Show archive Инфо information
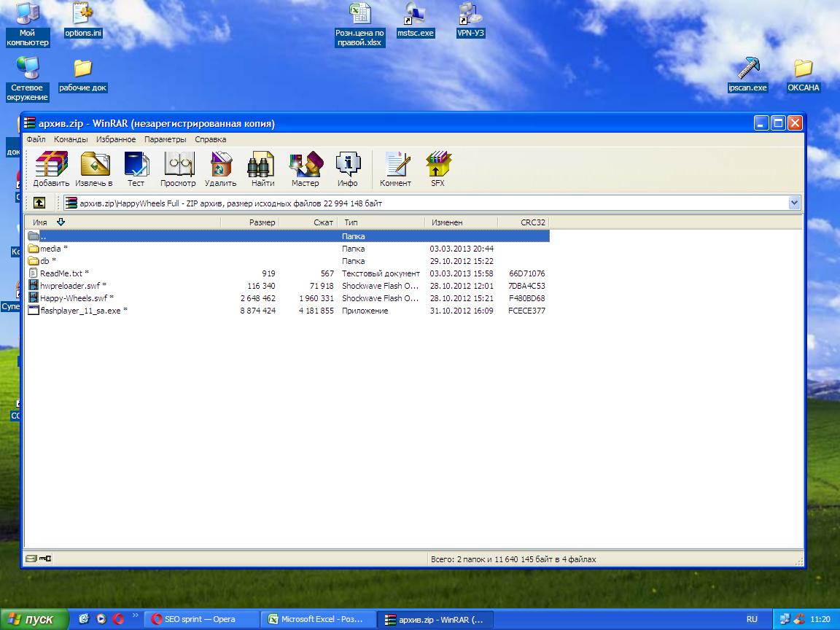Screen dimensions: 840x630 coord(348,168)
